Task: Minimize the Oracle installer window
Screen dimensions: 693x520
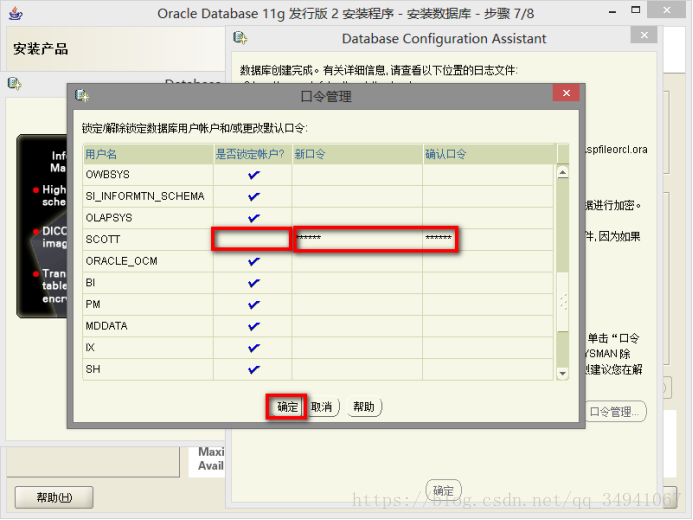Action: pos(612,11)
